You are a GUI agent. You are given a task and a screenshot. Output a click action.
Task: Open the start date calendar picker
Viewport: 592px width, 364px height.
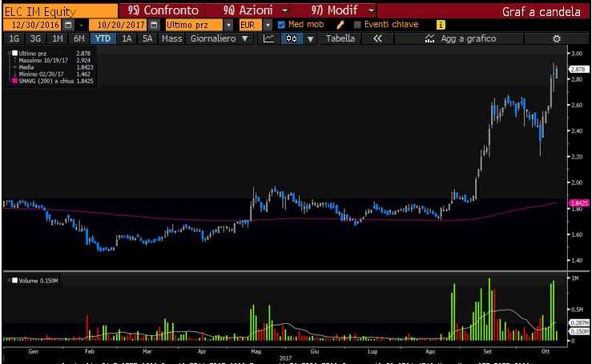68,25
